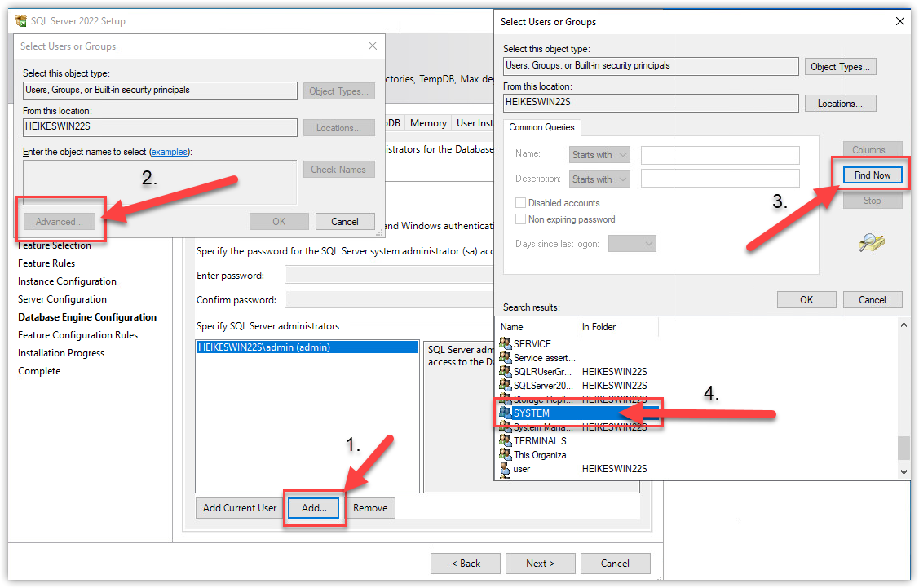Click the Enter password field
Image resolution: width=919 pixels, height=588 pixels.
pos(389,275)
